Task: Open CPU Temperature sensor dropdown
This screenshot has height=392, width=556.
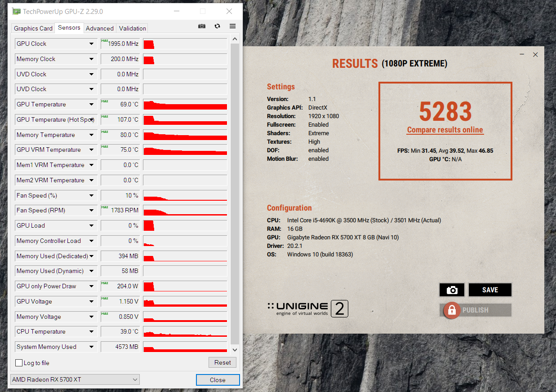Action: coord(92,331)
